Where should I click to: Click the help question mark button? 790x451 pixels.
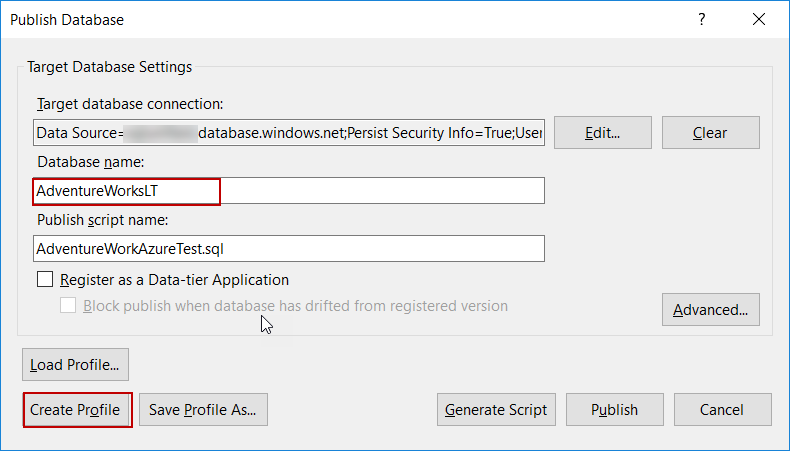[702, 20]
